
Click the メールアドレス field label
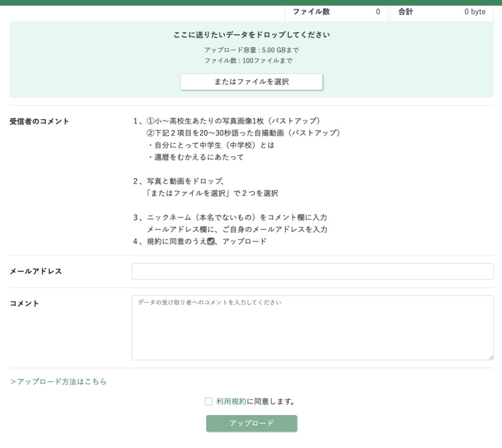pyautogui.click(x=36, y=271)
